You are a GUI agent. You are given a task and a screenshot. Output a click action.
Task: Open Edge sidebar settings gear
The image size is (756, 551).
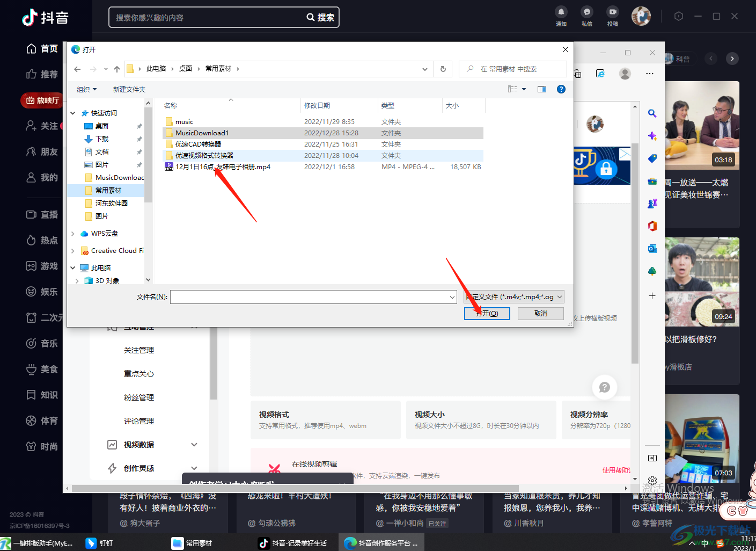coord(652,481)
